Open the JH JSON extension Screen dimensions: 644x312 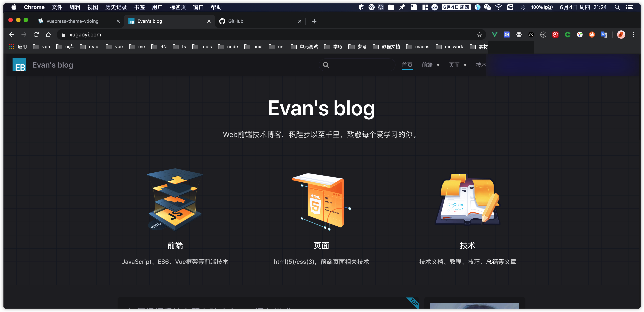tap(507, 35)
